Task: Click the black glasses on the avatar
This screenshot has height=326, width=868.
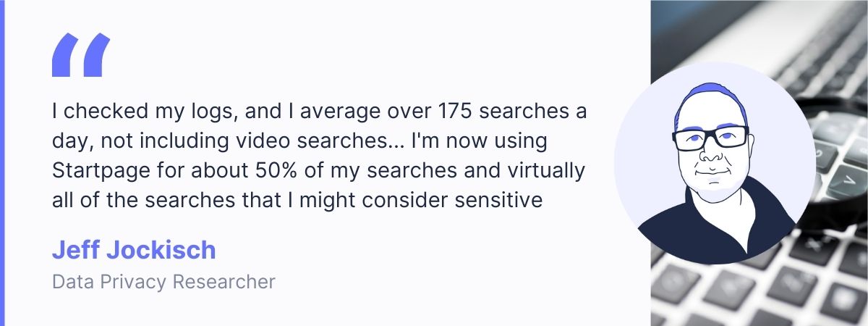Action: click(710, 137)
